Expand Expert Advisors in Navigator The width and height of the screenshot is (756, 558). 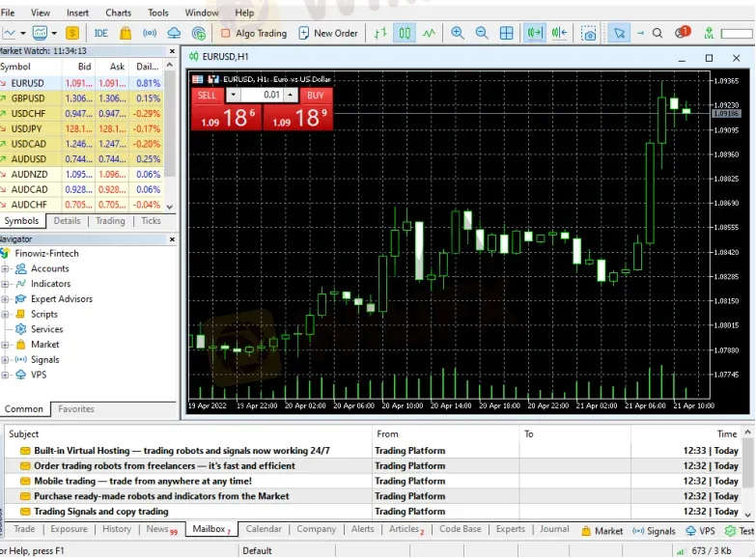[x=6, y=299]
